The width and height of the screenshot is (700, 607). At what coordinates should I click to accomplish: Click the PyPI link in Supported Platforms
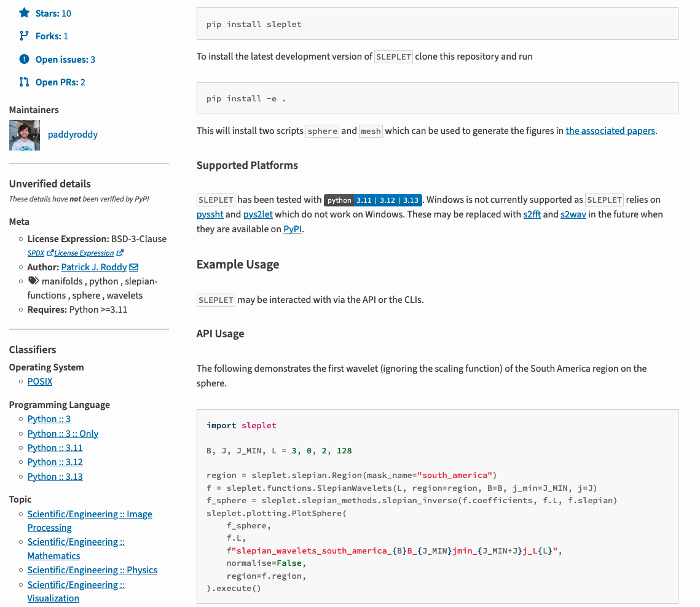(292, 229)
